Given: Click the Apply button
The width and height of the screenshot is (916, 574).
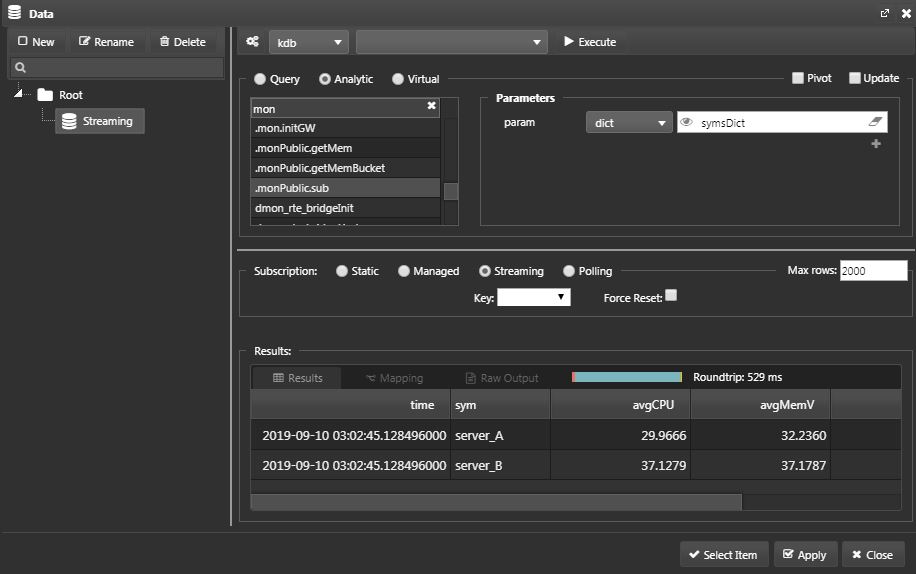Looking at the screenshot, I should coord(806,555).
